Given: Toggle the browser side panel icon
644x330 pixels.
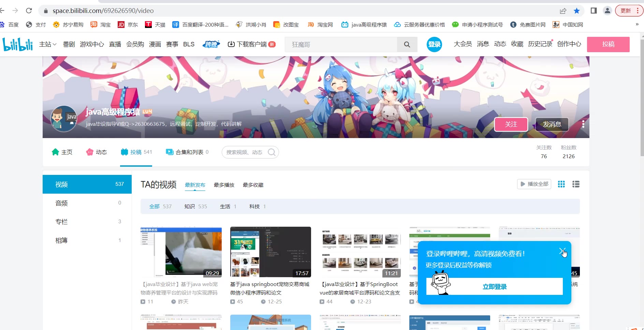Looking at the screenshot, I should pyautogui.click(x=594, y=11).
